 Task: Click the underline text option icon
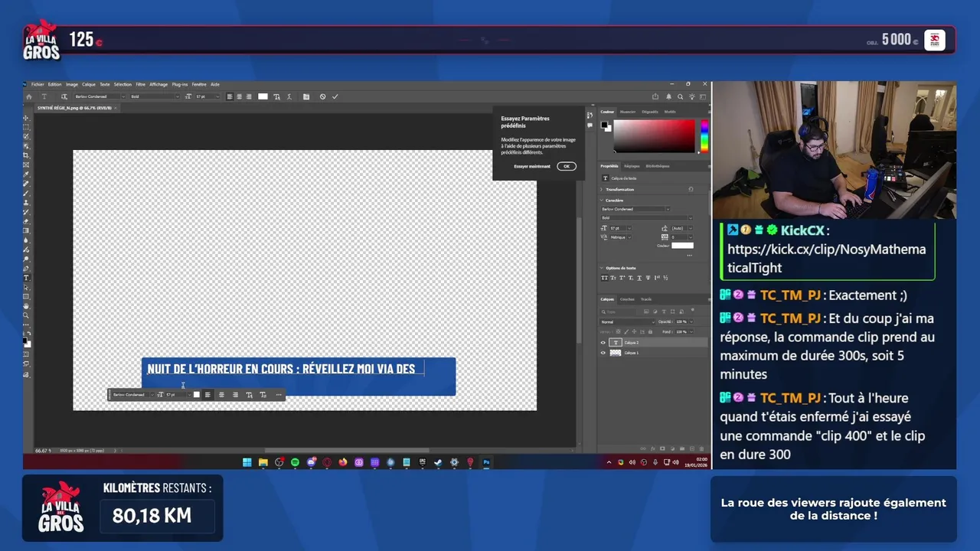[639, 278]
